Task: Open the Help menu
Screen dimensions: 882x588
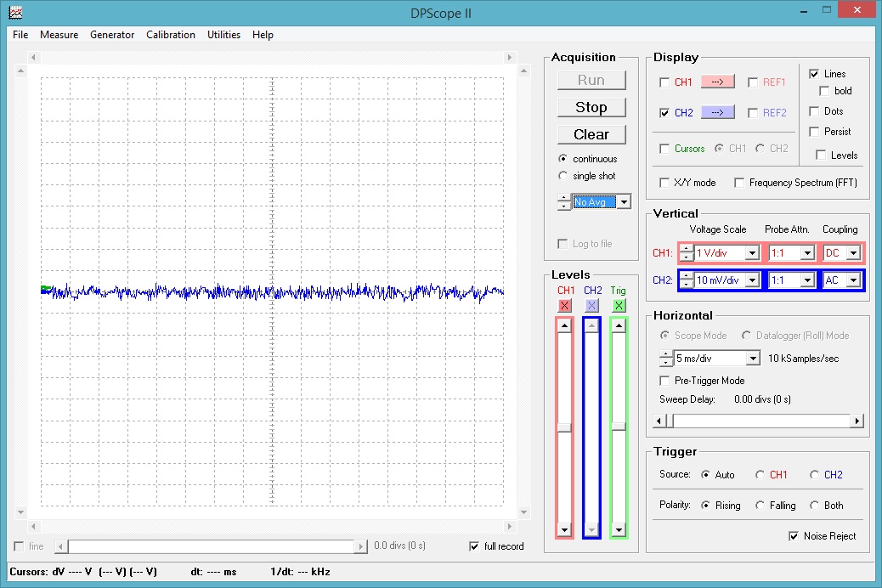Action: [x=263, y=35]
